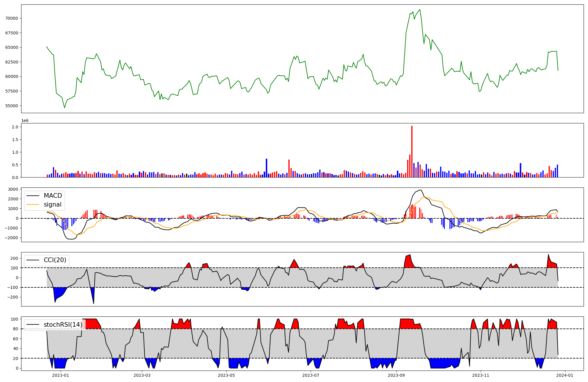Click the 2.0 volume axis tick label
588x382 pixels.
(15, 127)
